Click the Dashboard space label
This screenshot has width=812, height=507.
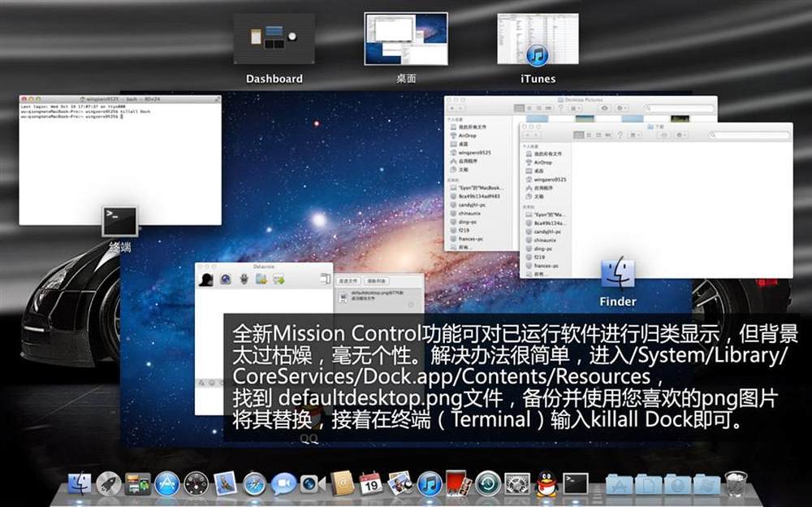click(274, 79)
